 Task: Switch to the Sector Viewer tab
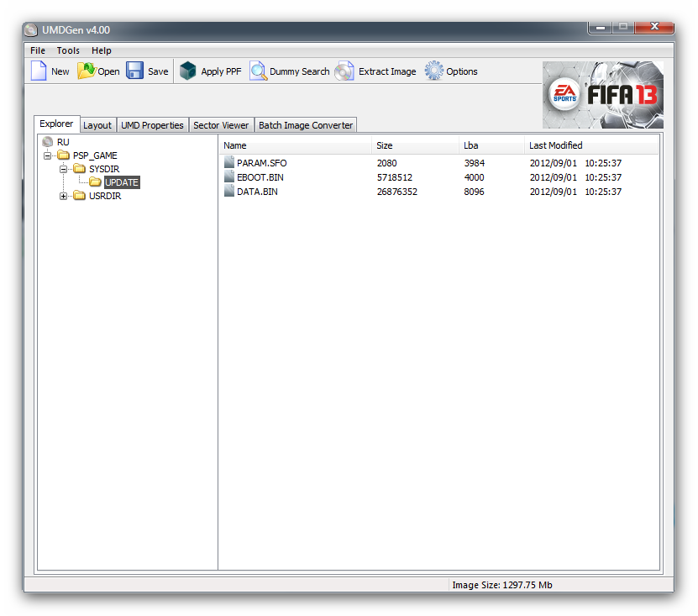(221, 125)
